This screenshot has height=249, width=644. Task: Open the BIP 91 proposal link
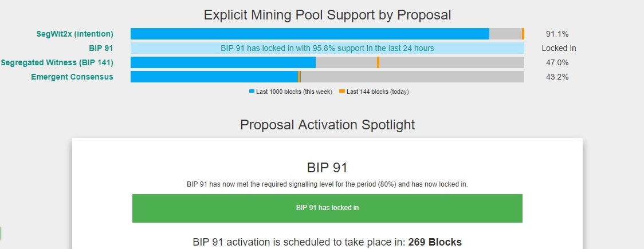[x=101, y=49]
